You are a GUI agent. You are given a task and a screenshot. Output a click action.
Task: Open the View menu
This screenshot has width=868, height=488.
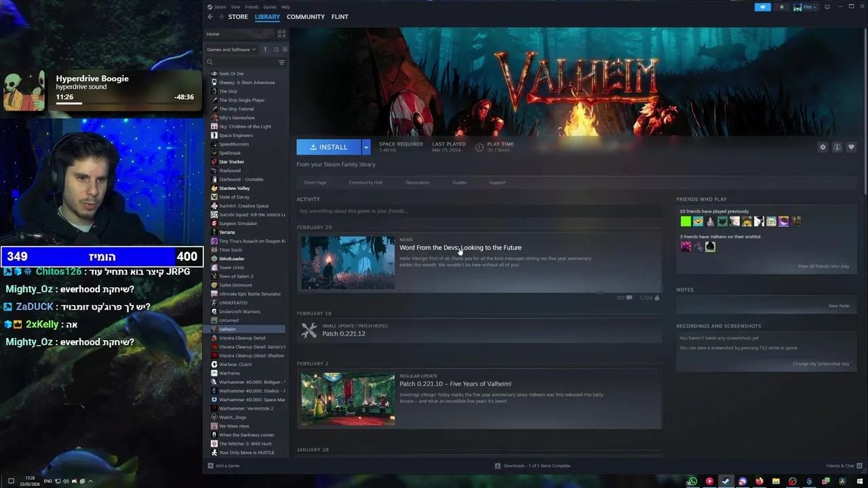click(x=235, y=7)
